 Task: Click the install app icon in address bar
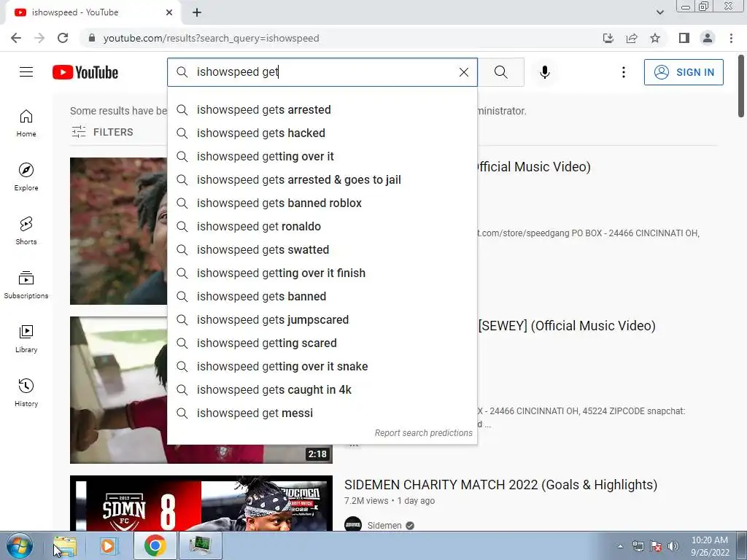[608, 38]
